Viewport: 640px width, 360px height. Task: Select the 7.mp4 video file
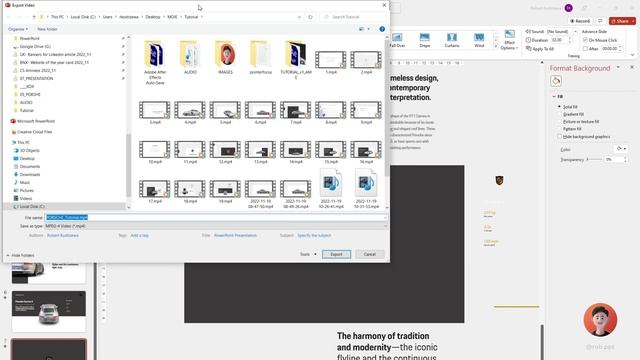[296, 113]
